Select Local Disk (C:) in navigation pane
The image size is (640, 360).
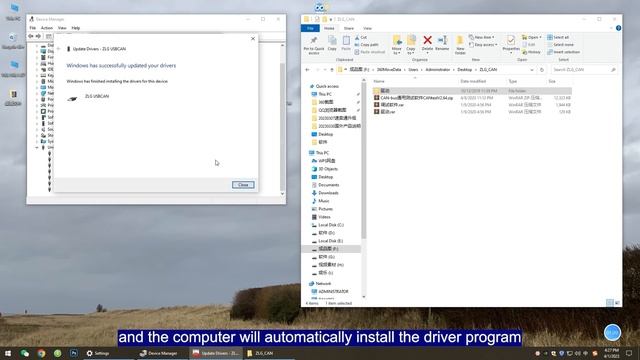(x=331, y=225)
